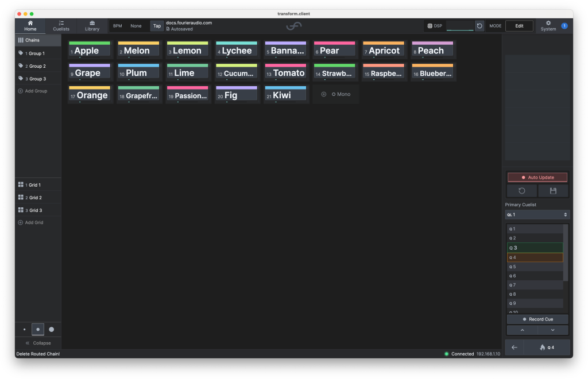Click the undo icon below Auto Update

pyautogui.click(x=522, y=191)
